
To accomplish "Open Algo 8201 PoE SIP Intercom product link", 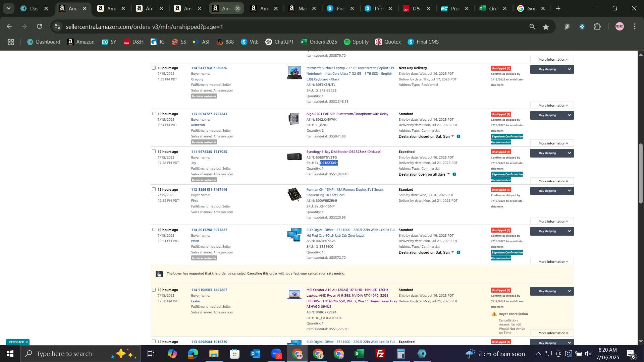I will tap(347, 114).
